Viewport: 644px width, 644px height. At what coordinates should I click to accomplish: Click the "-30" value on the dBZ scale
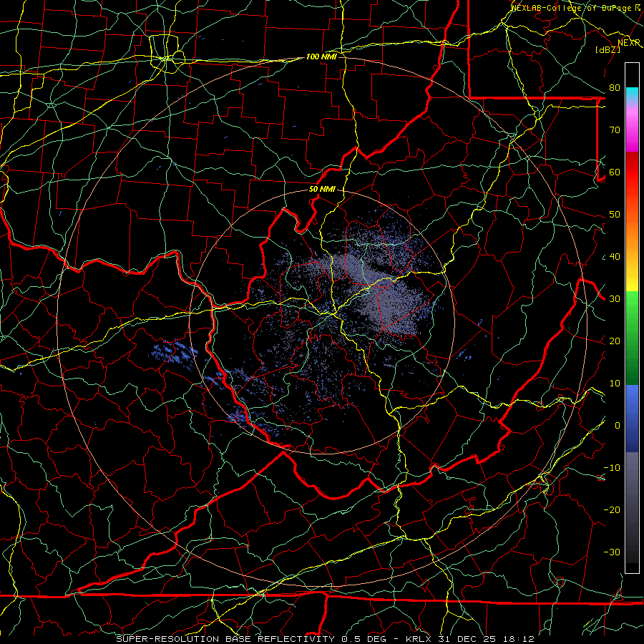[612, 552]
